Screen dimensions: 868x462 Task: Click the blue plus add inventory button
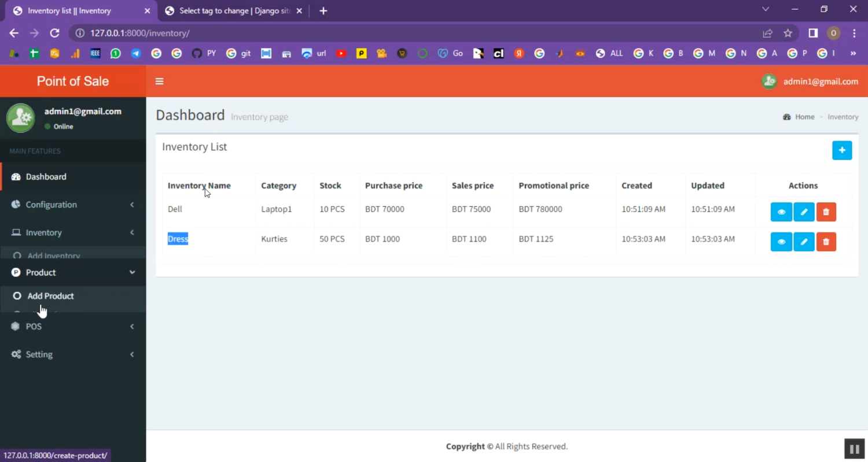(841, 150)
